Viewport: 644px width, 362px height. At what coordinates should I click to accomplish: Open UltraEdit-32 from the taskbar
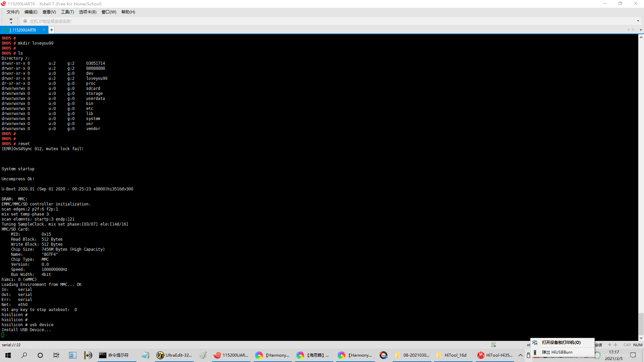tap(174, 355)
